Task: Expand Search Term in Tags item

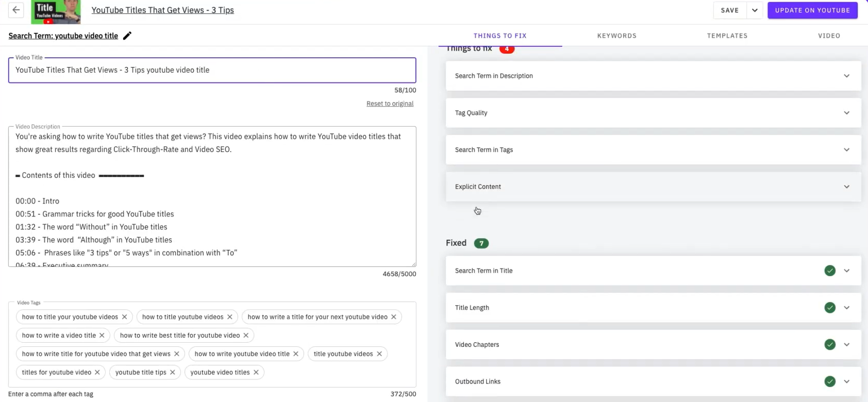Action: pos(653,150)
